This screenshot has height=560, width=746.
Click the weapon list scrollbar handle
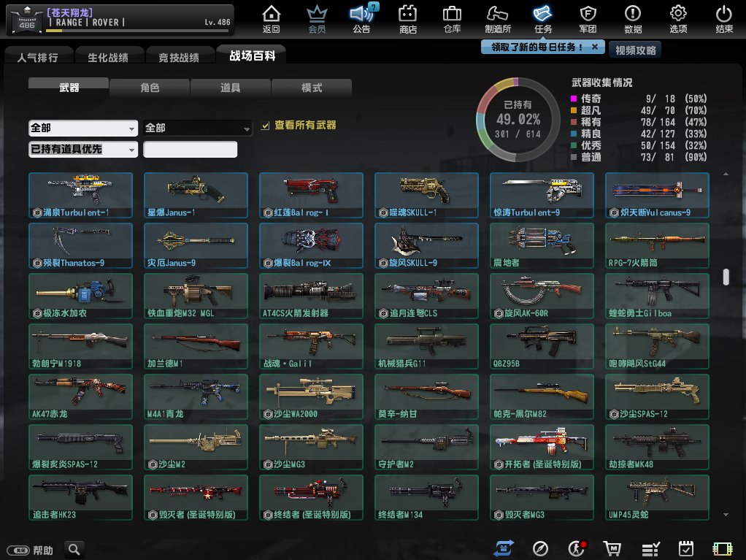(x=726, y=277)
